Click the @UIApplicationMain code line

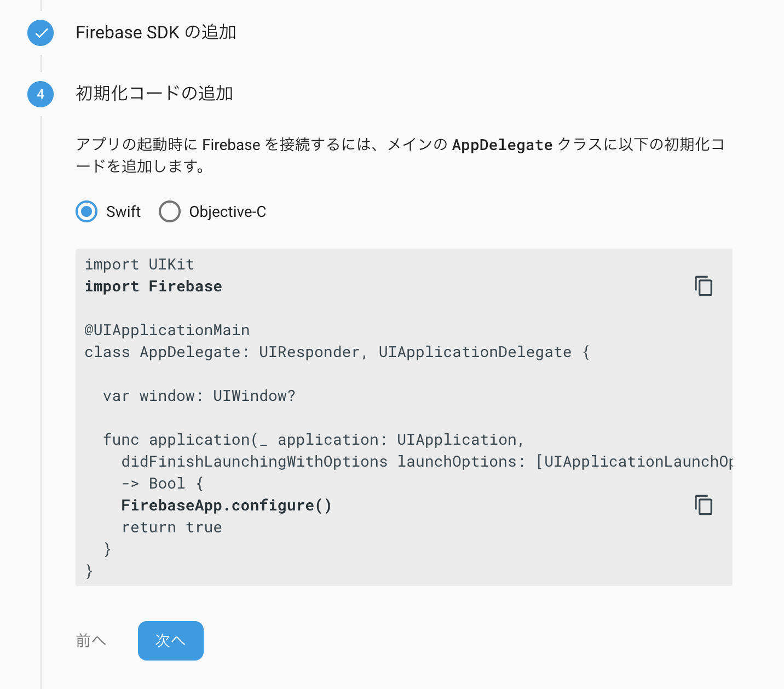coord(167,330)
